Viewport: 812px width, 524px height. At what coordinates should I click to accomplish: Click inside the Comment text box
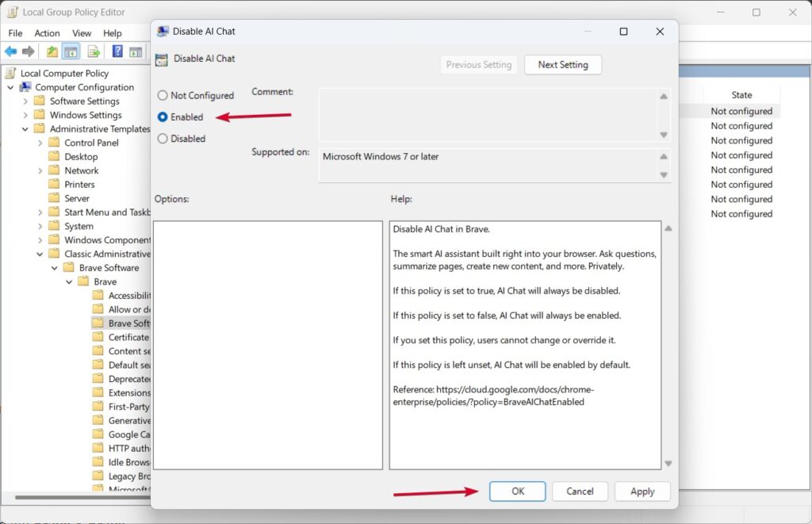(x=488, y=115)
